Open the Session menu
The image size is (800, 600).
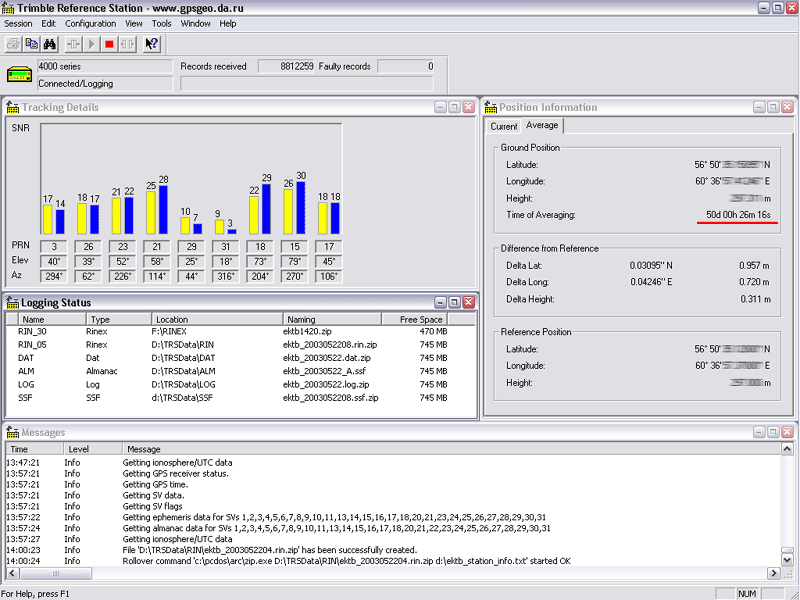coord(18,23)
